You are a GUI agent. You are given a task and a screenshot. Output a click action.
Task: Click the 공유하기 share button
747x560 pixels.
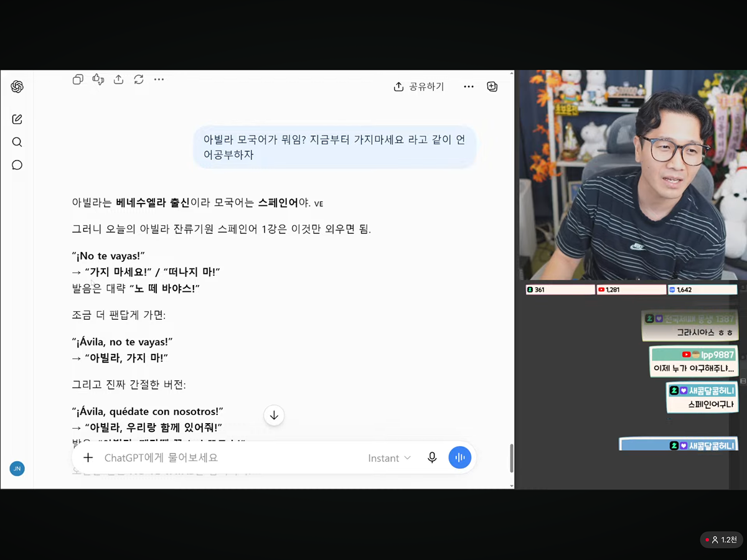pos(419,86)
